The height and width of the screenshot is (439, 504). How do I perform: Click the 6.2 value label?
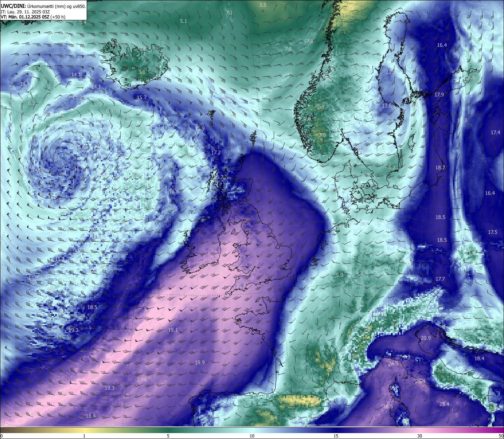[392, 167]
